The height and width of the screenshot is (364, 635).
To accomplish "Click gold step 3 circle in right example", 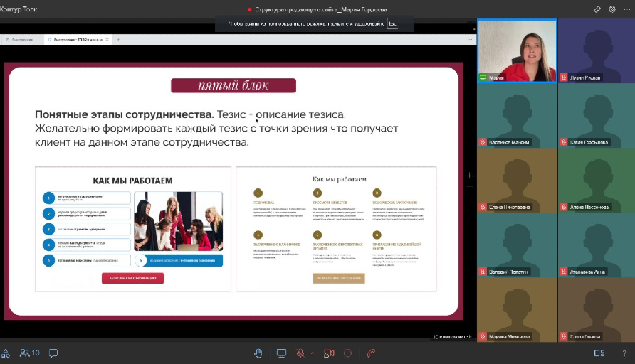I will [377, 193].
